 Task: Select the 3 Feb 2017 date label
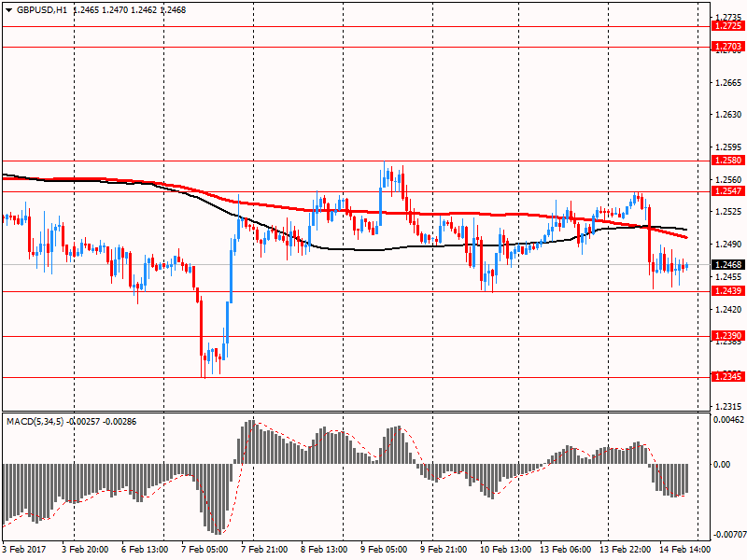point(26,550)
